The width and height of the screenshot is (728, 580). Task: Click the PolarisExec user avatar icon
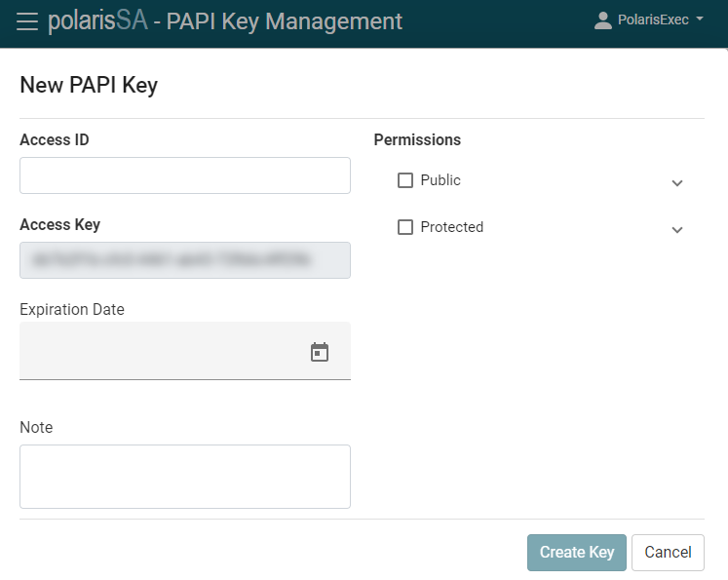pyautogui.click(x=602, y=20)
